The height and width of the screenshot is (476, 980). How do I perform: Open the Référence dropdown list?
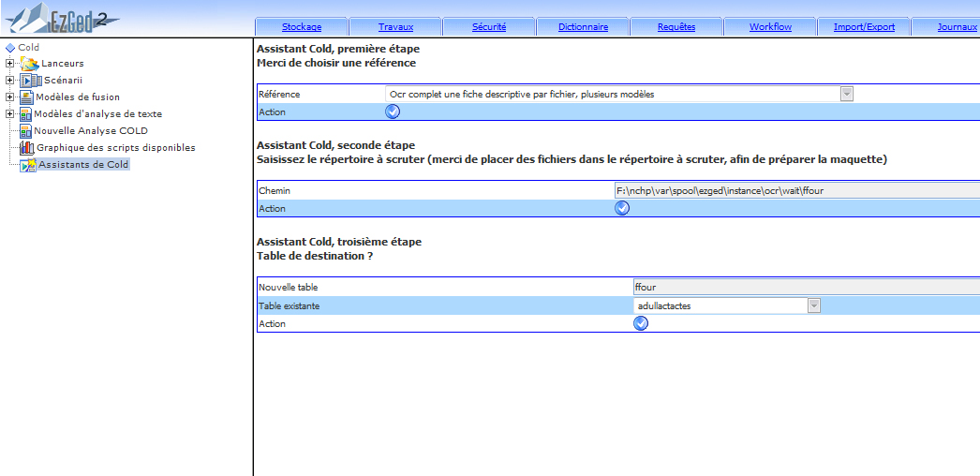[x=846, y=94]
